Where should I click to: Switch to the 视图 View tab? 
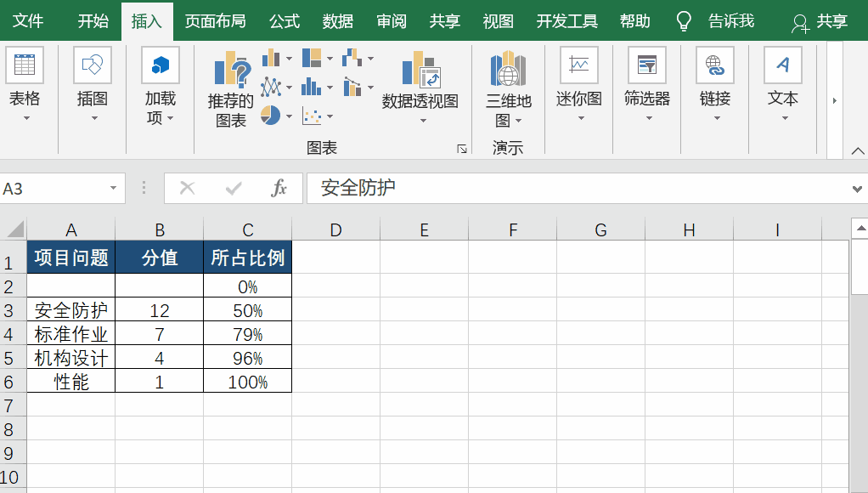(499, 21)
